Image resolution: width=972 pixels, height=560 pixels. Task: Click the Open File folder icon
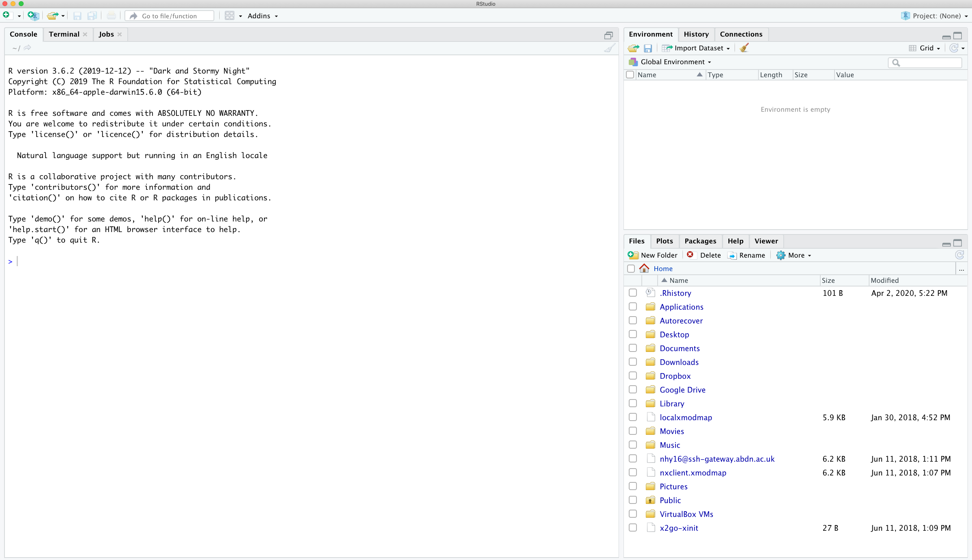tap(52, 16)
